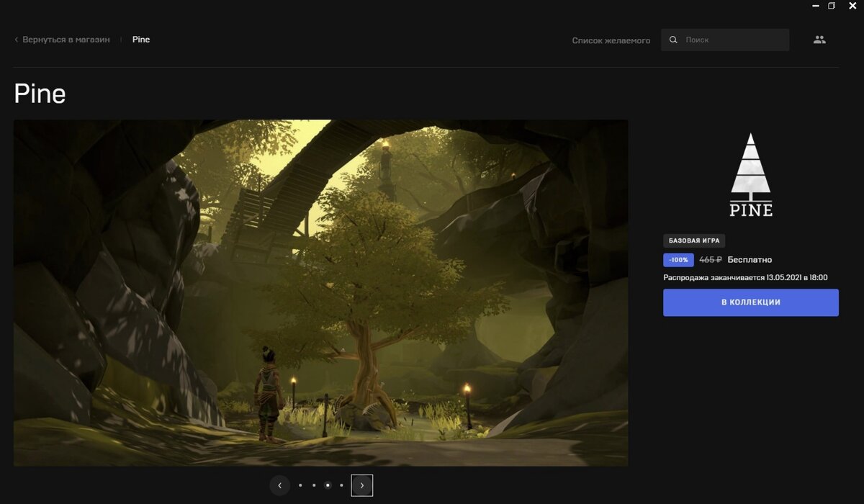Select the second carousel dot
864x504 pixels.
(x=314, y=485)
